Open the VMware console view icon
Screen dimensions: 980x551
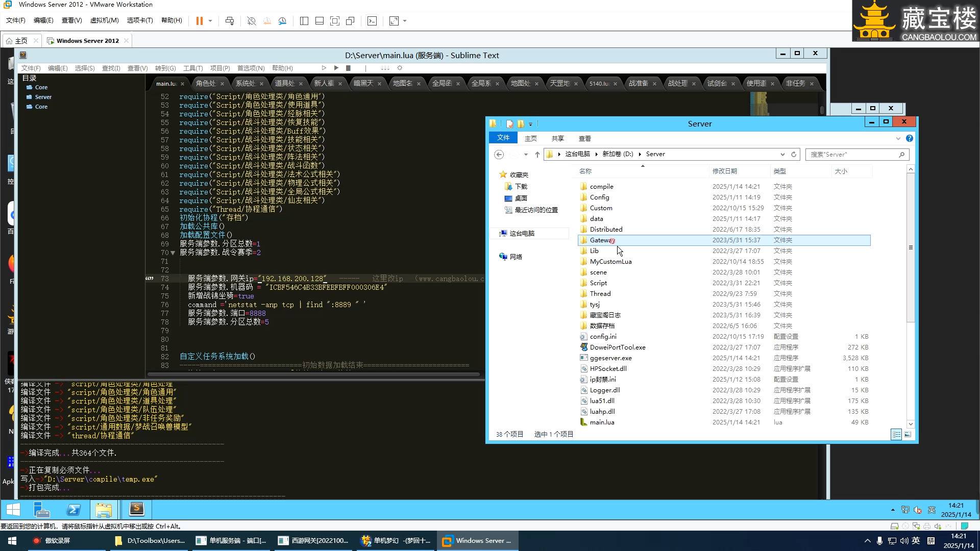(x=372, y=21)
